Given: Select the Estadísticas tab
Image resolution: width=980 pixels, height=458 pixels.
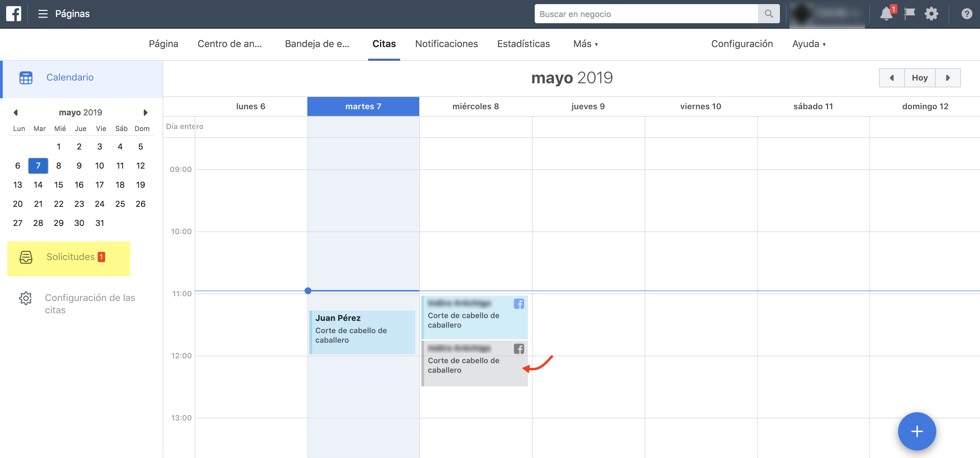Looking at the screenshot, I should pyautogui.click(x=524, y=44).
